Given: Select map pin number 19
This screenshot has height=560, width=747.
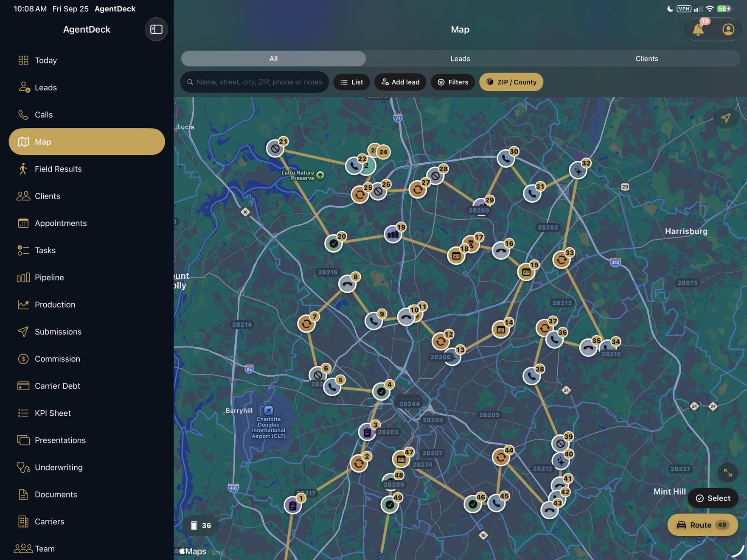Looking at the screenshot, I should point(393,234).
